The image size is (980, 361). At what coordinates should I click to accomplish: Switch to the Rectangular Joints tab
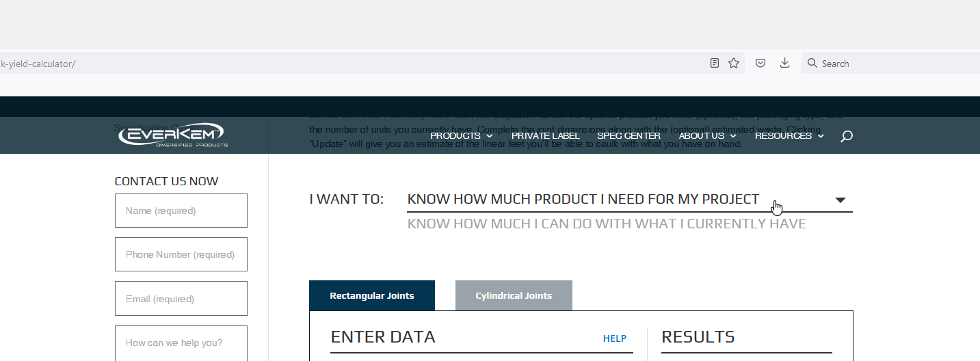(x=372, y=296)
